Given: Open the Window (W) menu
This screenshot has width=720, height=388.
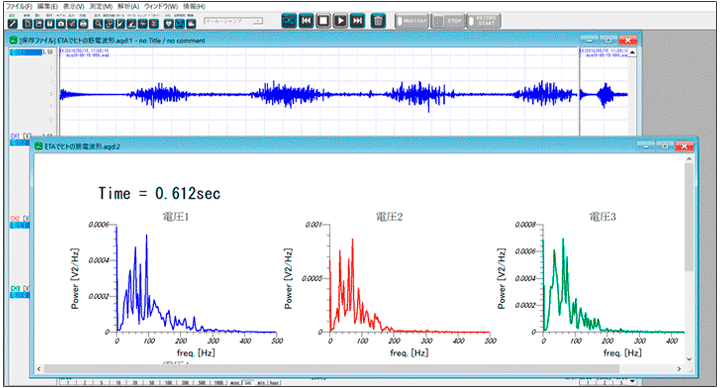Looking at the screenshot, I should 161,6.
